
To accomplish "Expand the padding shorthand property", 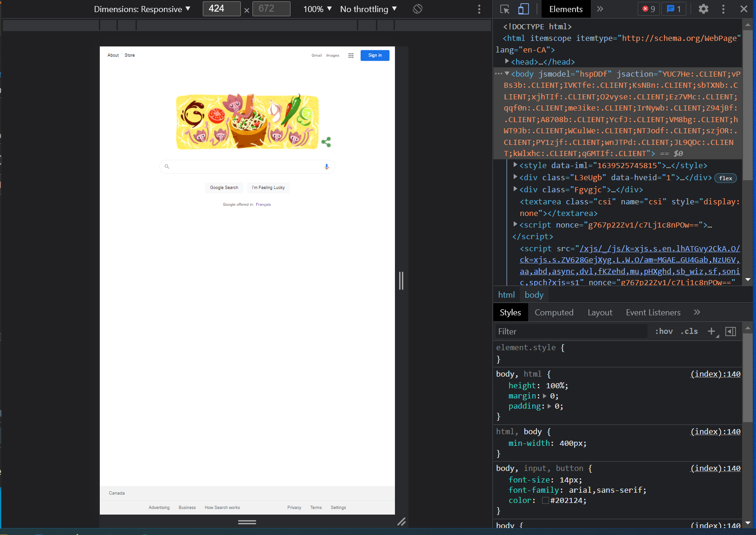I will coord(549,406).
